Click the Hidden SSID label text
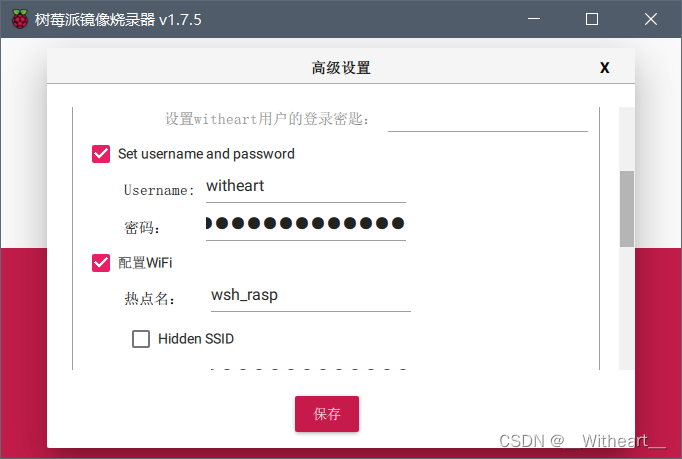The width and height of the screenshot is (682, 459). coord(196,338)
